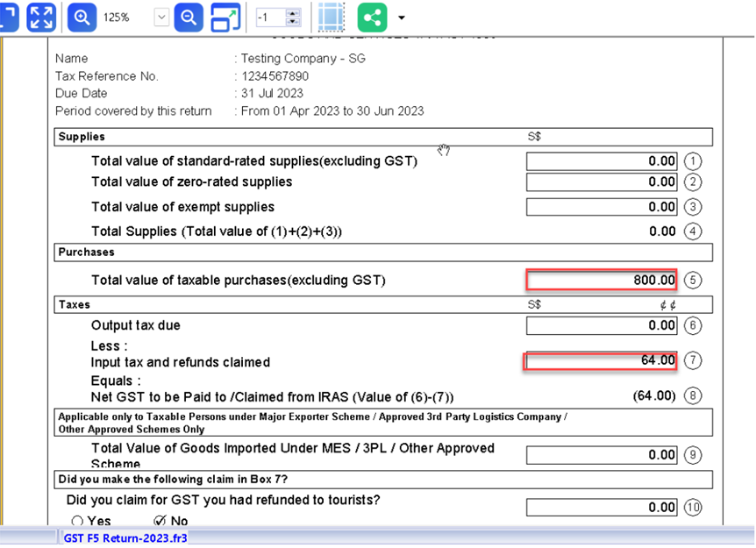The width and height of the screenshot is (756, 548).
Task: Increment the page number spinner up
Action: tap(292, 12)
